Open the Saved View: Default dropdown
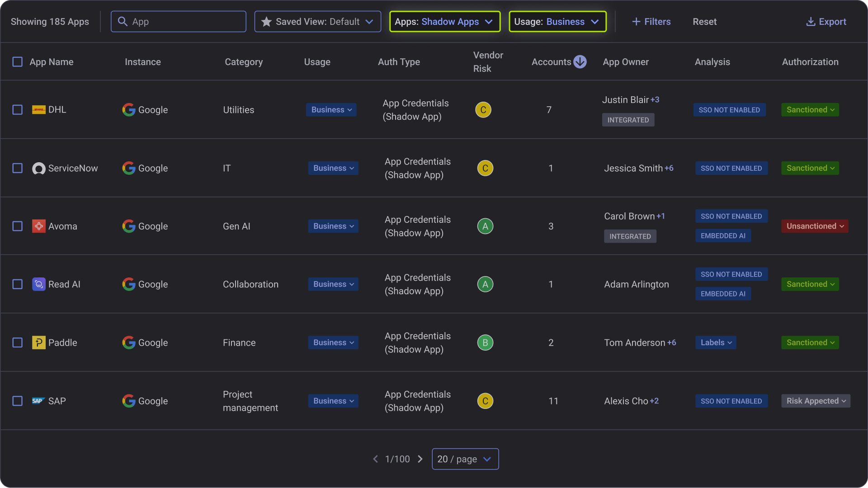The image size is (868, 488). pyautogui.click(x=317, y=22)
